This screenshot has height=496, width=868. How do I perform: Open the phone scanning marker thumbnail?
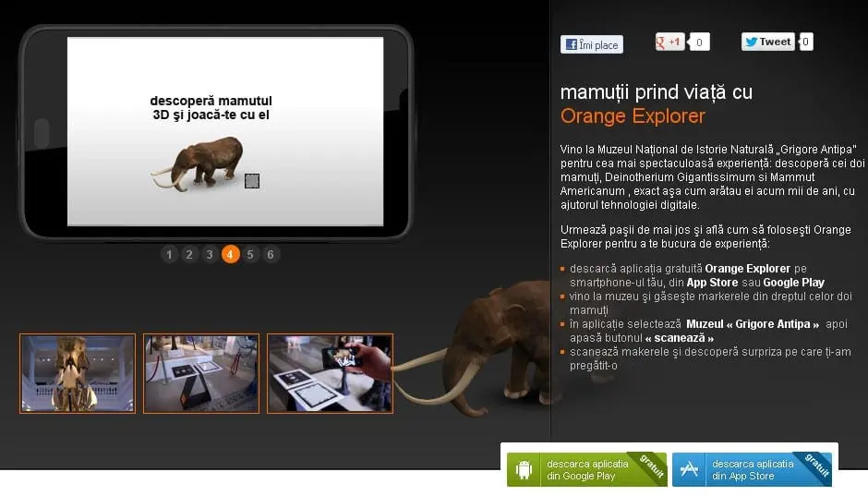330,373
